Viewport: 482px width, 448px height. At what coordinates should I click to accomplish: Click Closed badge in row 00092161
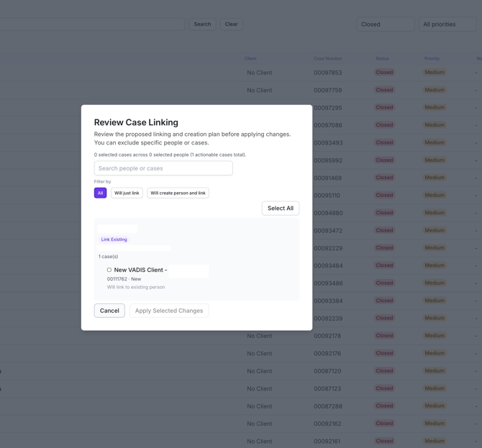tap(384, 441)
